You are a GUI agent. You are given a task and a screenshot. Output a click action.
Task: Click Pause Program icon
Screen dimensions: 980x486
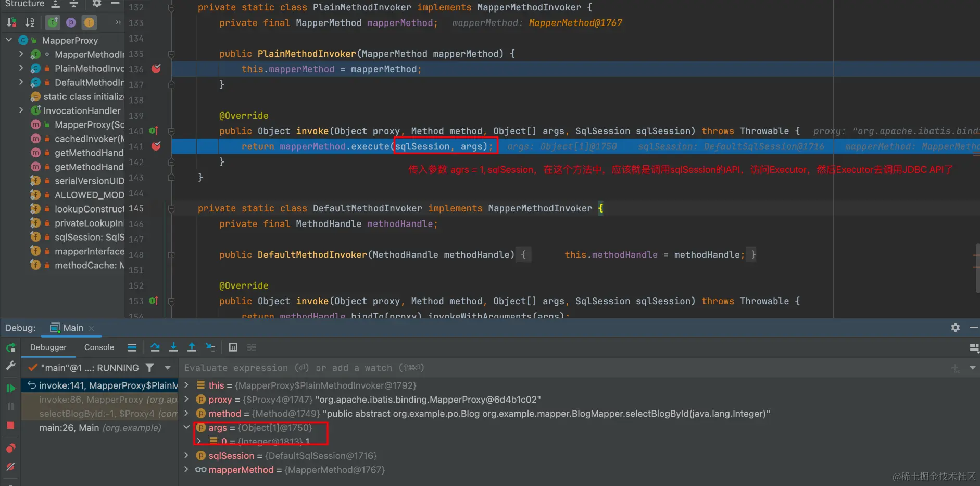[x=10, y=406]
